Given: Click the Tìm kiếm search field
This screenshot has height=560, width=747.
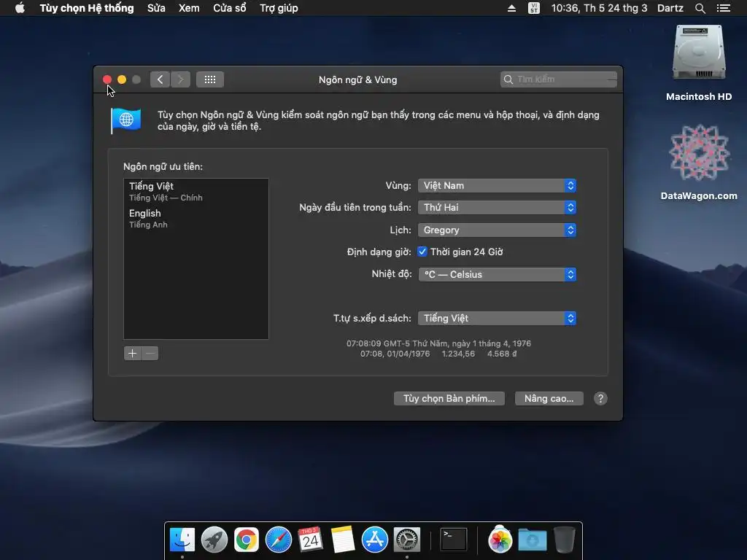Looking at the screenshot, I should point(559,79).
